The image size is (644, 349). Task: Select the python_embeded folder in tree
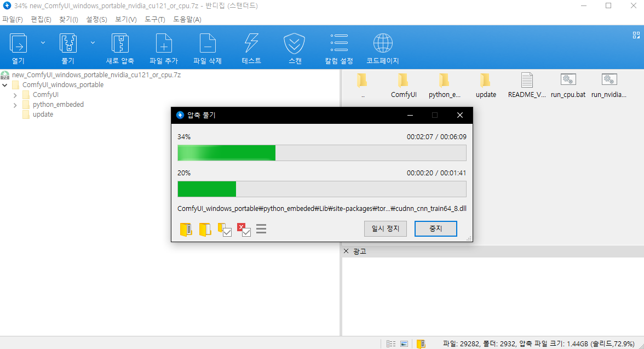(x=58, y=105)
